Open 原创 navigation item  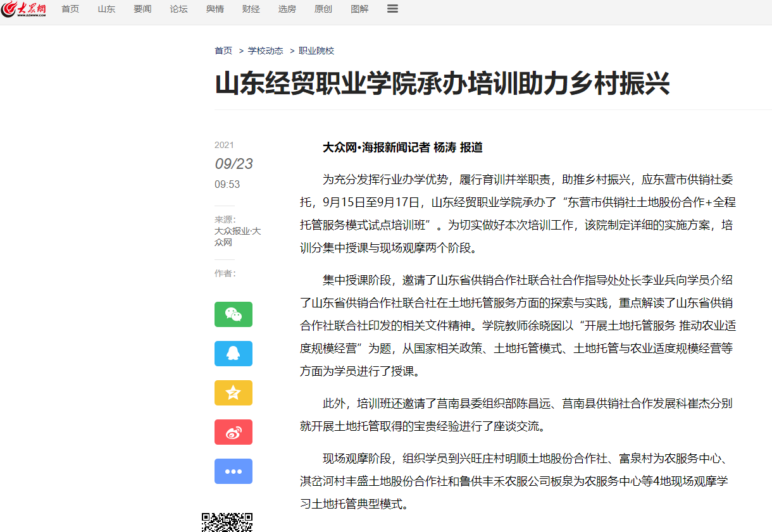(323, 9)
